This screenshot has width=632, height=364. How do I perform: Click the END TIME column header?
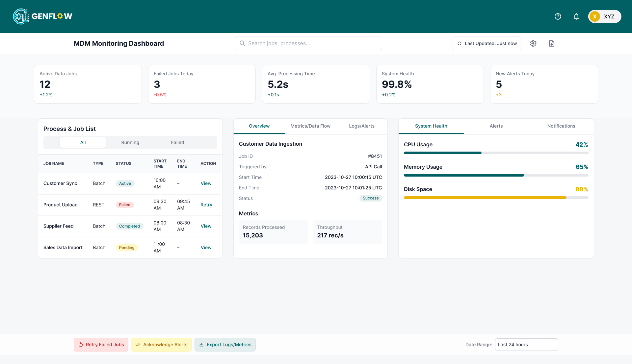tap(182, 164)
